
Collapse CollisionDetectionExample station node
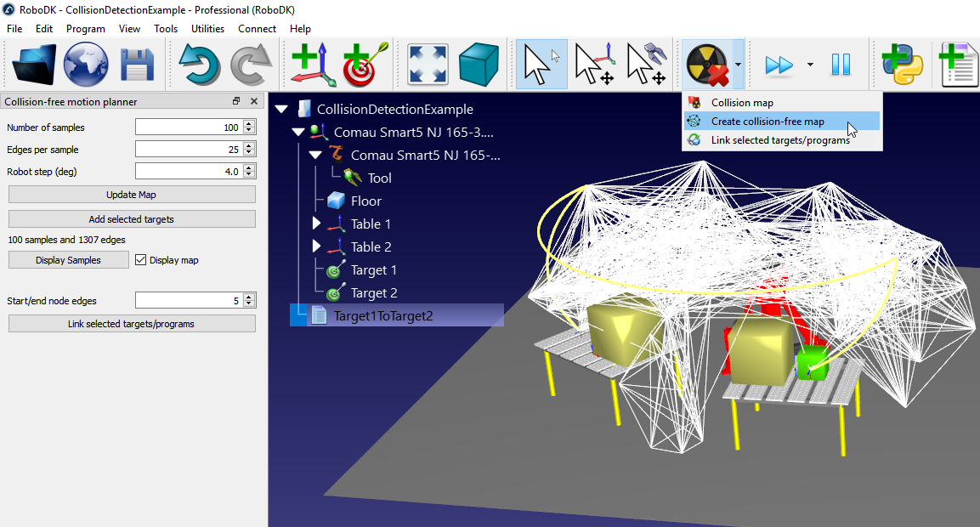[282, 110]
